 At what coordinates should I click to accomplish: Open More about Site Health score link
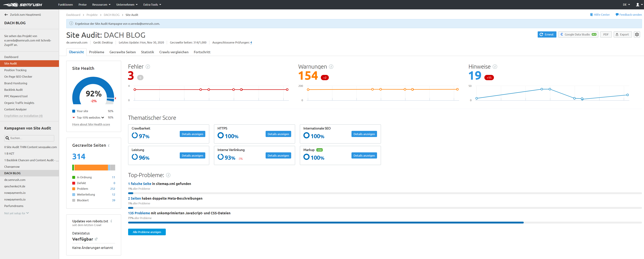coord(91,125)
